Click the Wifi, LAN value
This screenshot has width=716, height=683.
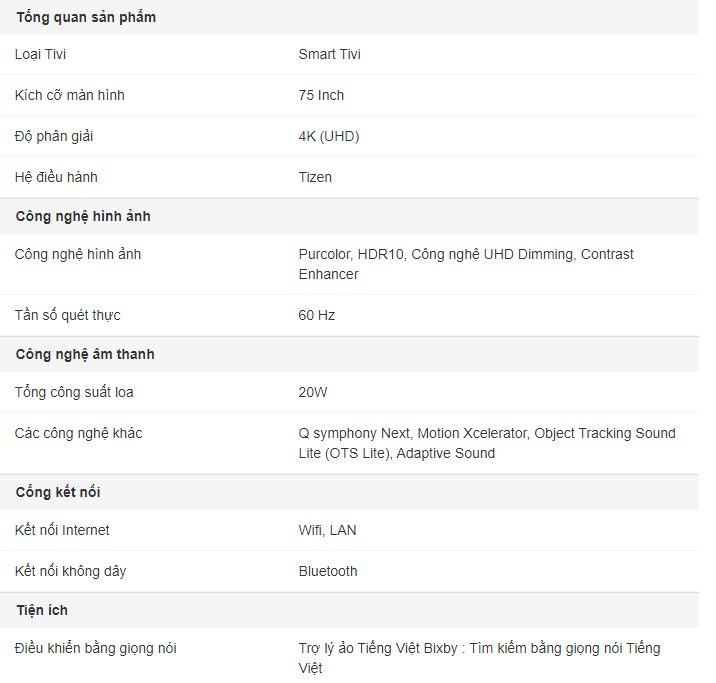[327, 530]
